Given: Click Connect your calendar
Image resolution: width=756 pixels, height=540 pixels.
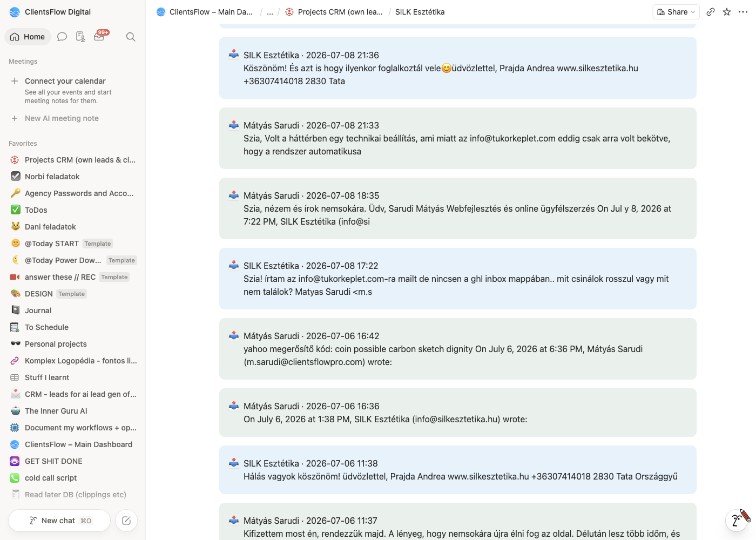Looking at the screenshot, I should point(65,81).
